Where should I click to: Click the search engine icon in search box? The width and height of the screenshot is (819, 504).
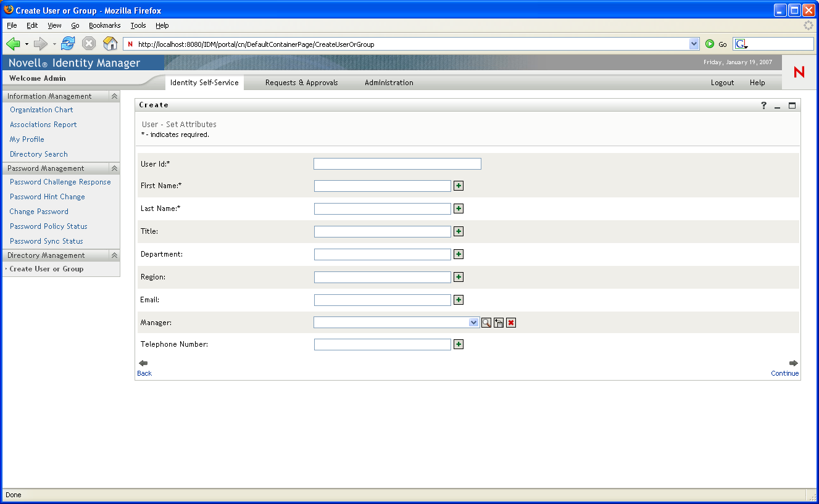[741, 44]
